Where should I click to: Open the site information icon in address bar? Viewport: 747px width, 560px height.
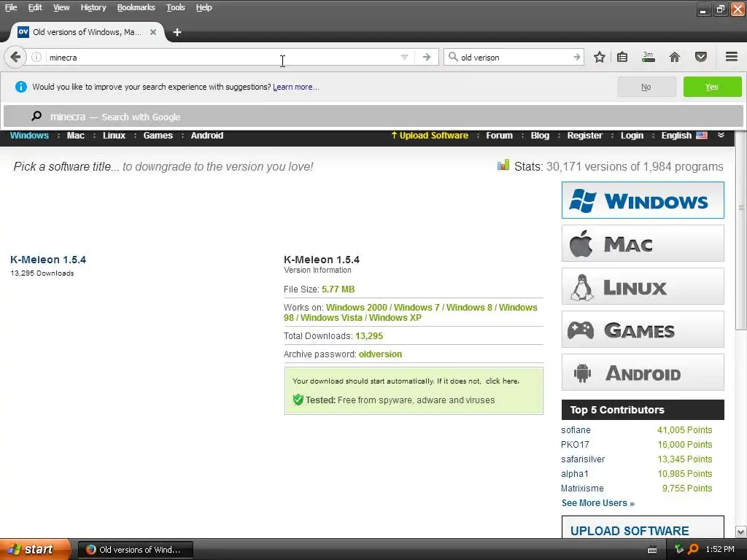click(36, 57)
